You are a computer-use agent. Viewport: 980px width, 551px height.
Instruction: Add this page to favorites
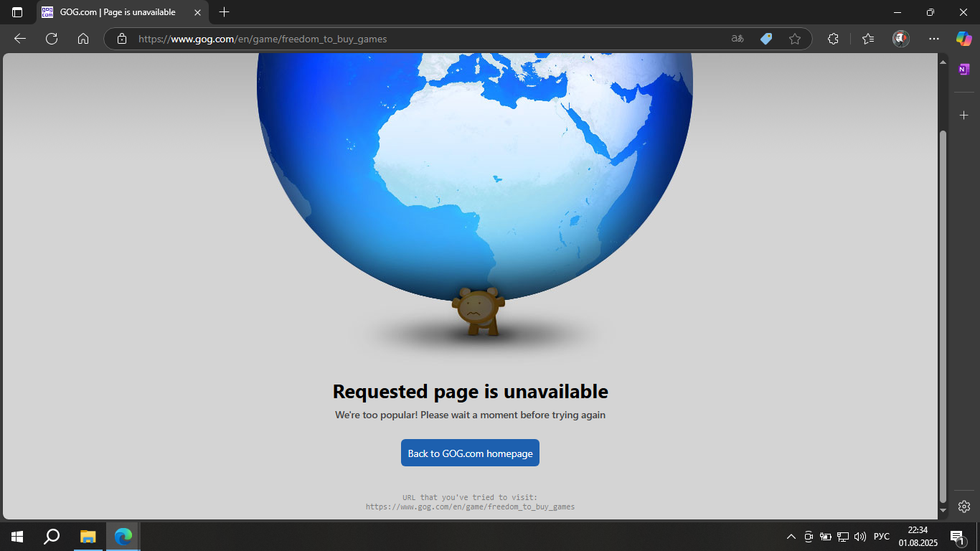tap(795, 39)
